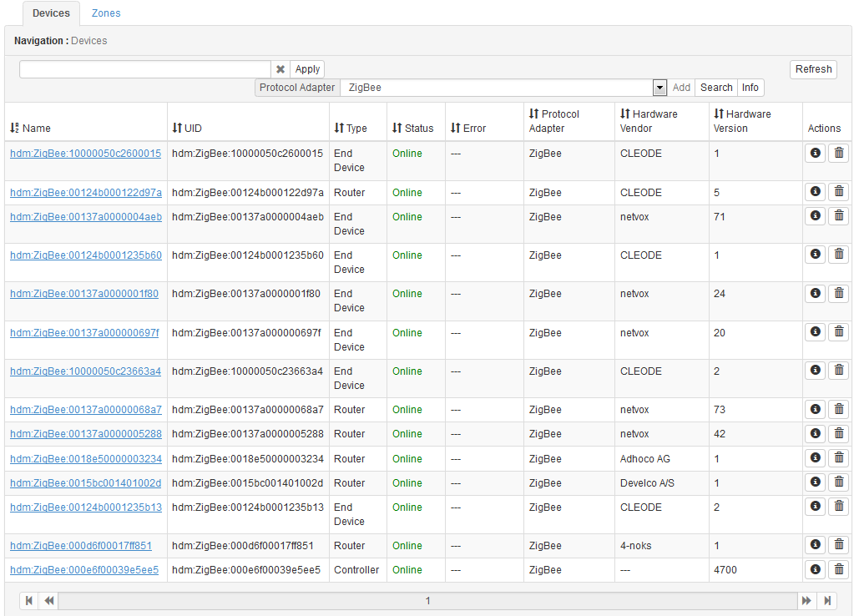The image size is (854, 616).
Task: Open info for the Adhoco AG device
Action: tap(815, 458)
